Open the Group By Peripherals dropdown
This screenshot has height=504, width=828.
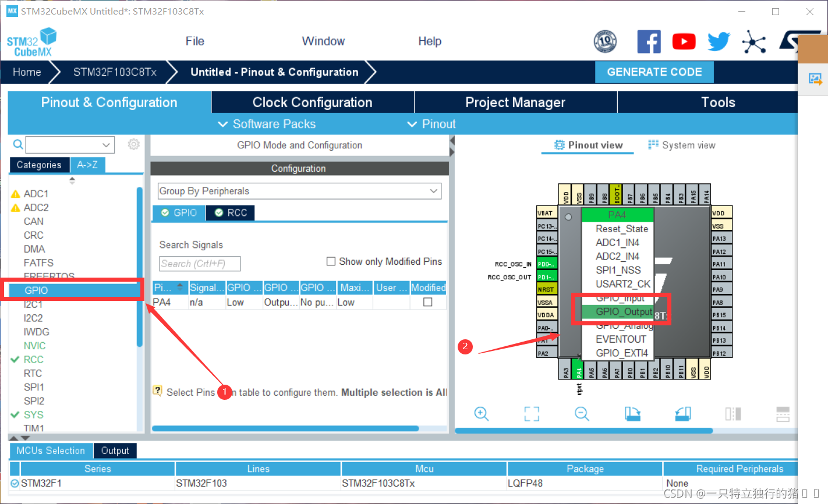(x=299, y=191)
